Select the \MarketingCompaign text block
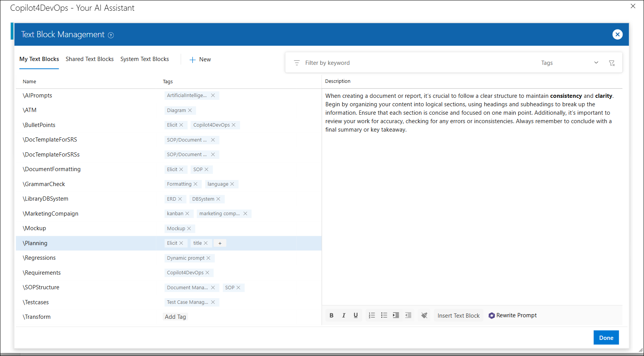Screen dimensions: 644x356 coord(50,214)
